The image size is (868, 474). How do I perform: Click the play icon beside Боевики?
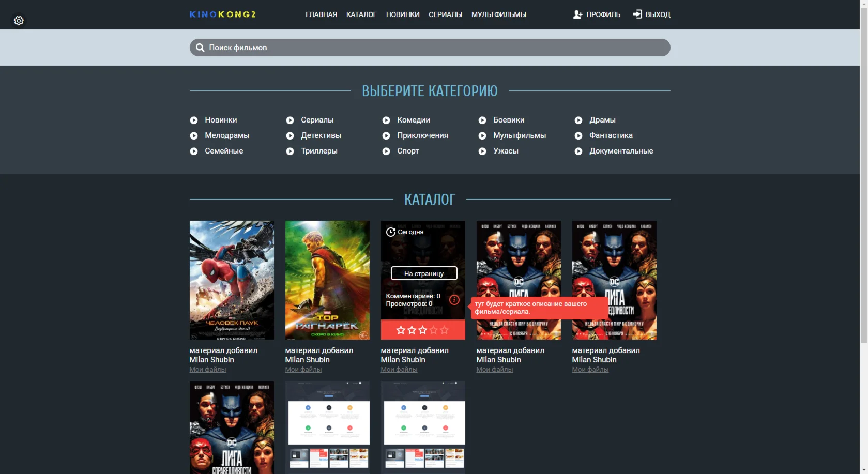pos(482,120)
